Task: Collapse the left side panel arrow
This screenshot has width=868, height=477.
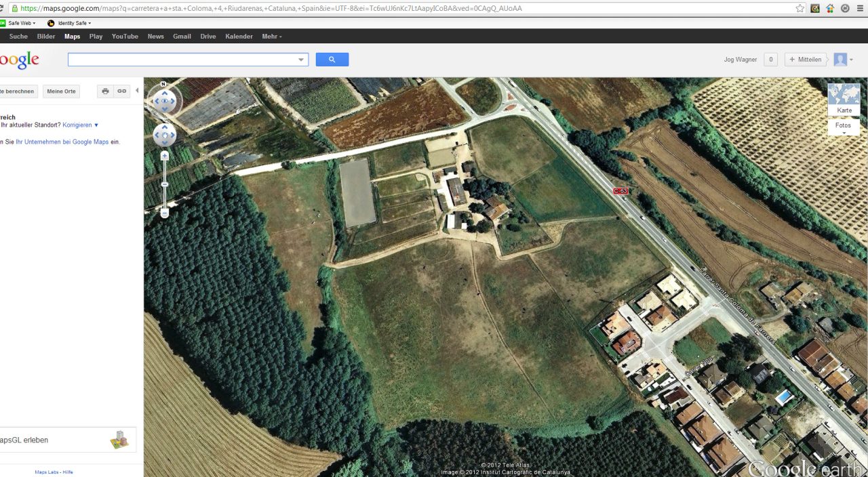Action: [137, 91]
